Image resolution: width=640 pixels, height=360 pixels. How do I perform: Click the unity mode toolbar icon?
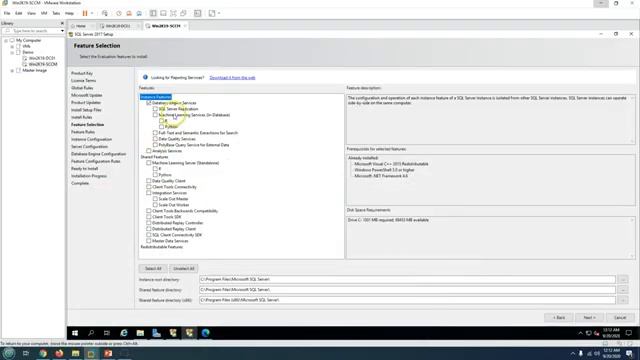(x=184, y=13)
